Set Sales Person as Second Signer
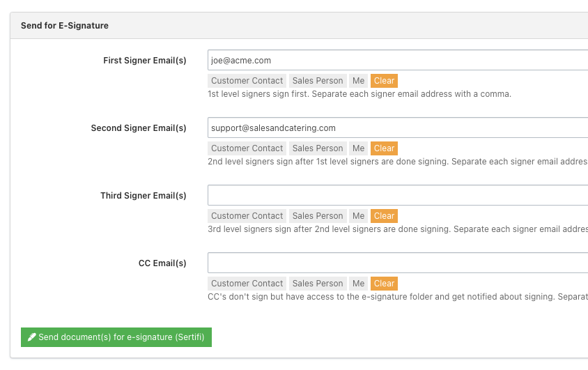The width and height of the screenshot is (588, 370). tap(318, 148)
